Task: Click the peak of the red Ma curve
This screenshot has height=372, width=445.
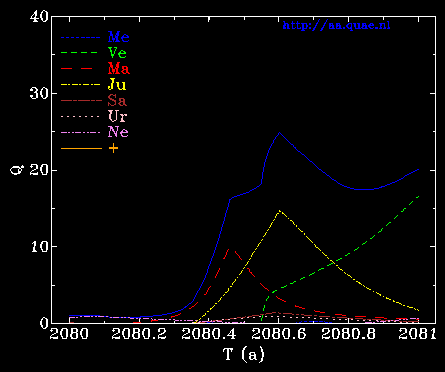Action: coord(230,249)
